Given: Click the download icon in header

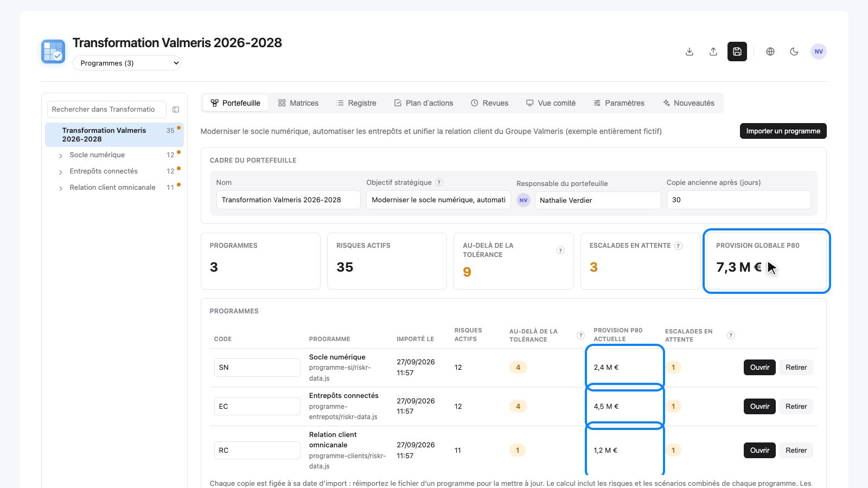Looking at the screenshot, I should (690, 52).
